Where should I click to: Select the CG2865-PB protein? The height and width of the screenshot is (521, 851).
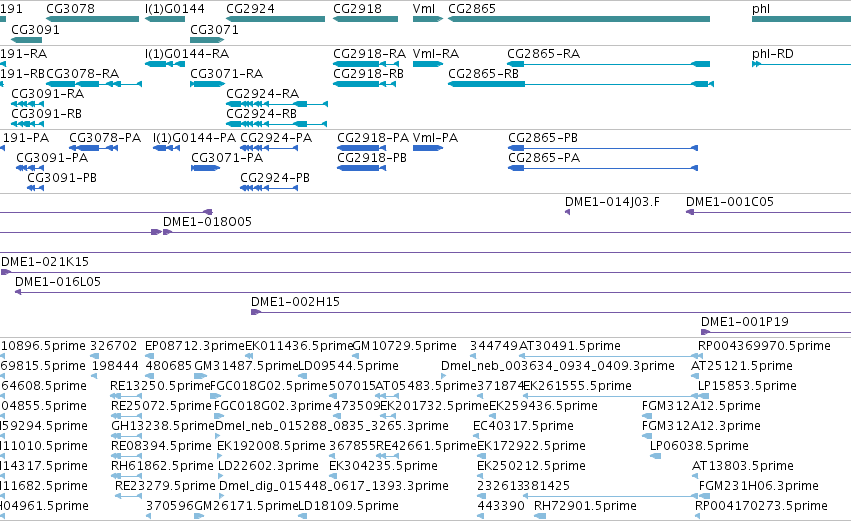602,148
